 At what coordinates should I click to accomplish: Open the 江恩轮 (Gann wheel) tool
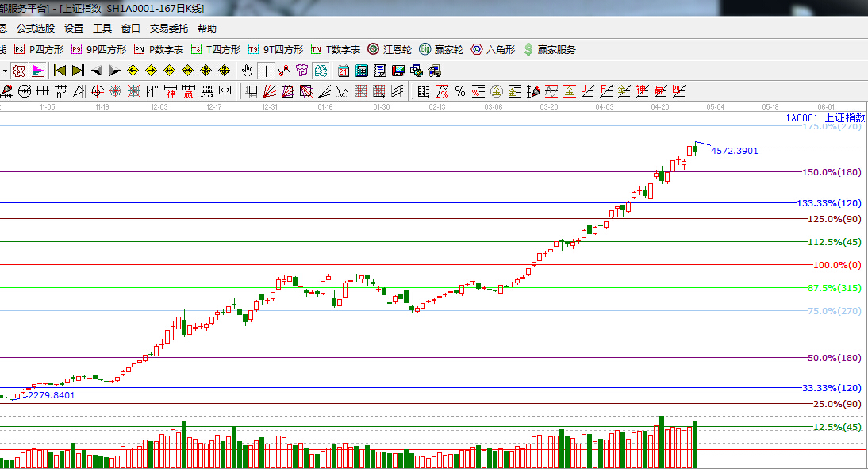click(x=389, y=49)
